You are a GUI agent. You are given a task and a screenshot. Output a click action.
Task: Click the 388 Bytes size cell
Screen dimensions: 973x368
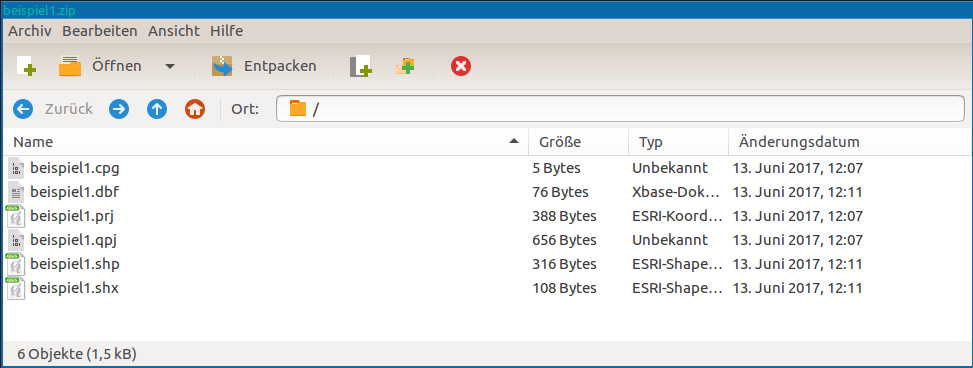564,217
